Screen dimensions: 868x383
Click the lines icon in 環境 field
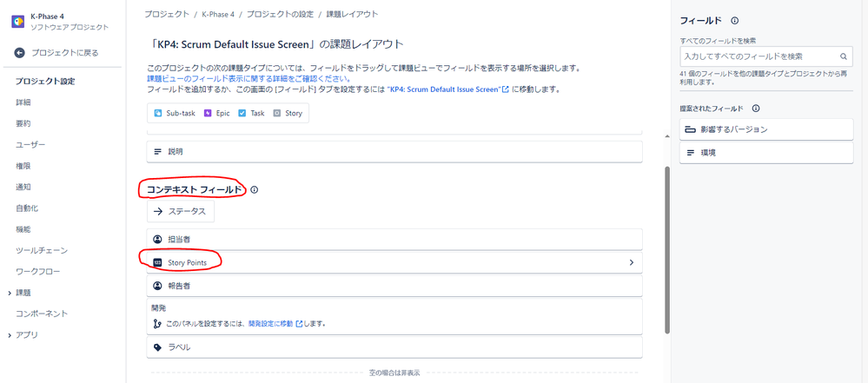pos(690,153)
